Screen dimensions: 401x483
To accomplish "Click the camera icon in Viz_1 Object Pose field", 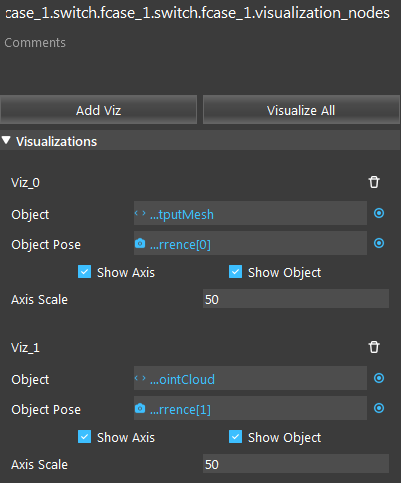I will coord(140,408).
